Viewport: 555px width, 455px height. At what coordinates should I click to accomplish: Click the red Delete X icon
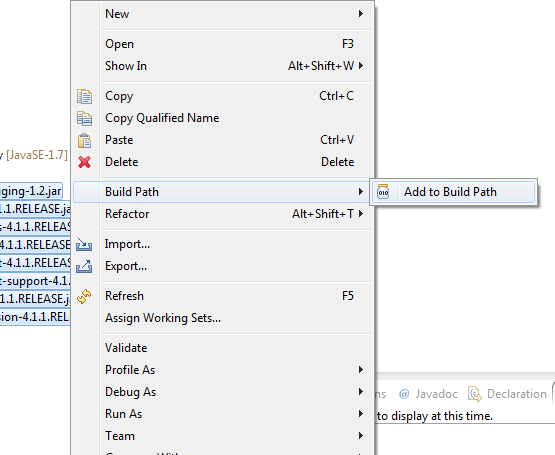[84, 162]
